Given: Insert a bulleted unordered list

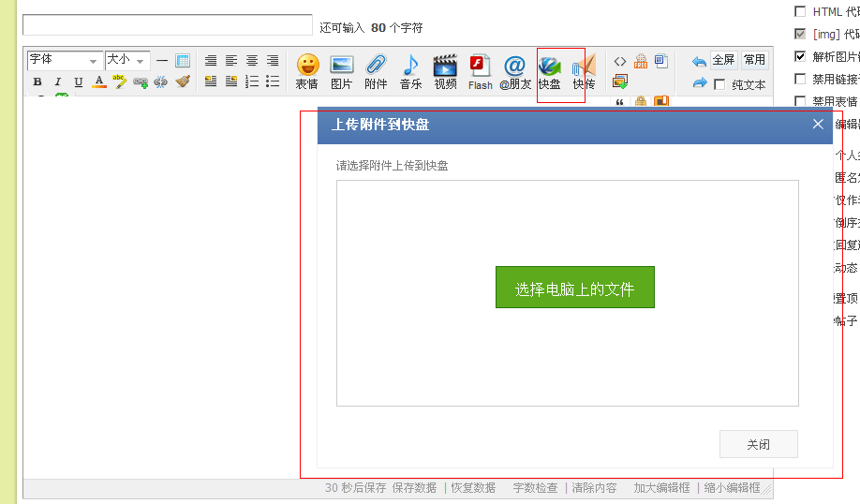Looking at the screenshot, I should pos(273,82).
